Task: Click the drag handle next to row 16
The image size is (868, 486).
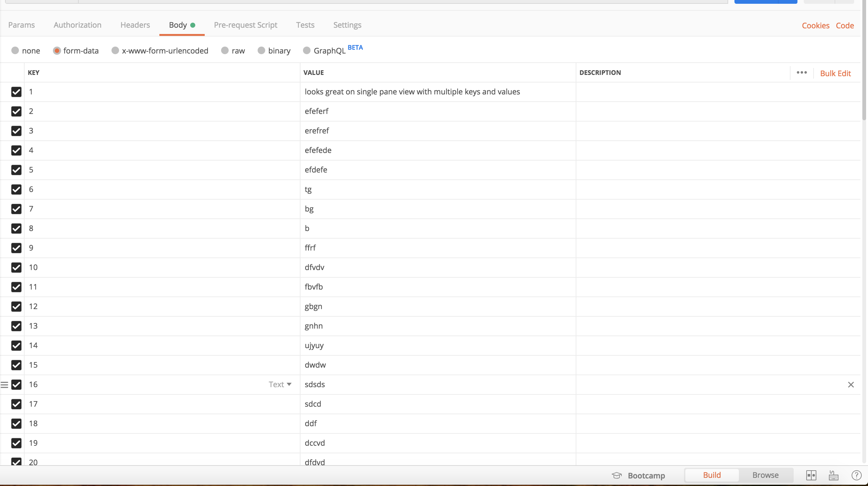Action: click(4, 384)
